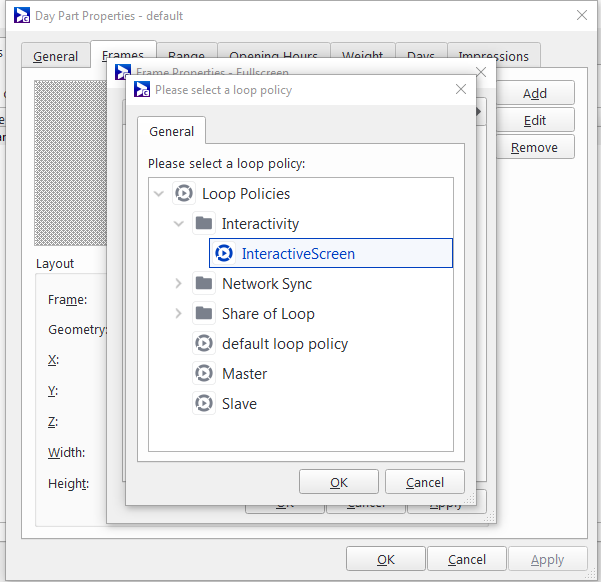Confirm loop policy selection with OK

point(339,482)
